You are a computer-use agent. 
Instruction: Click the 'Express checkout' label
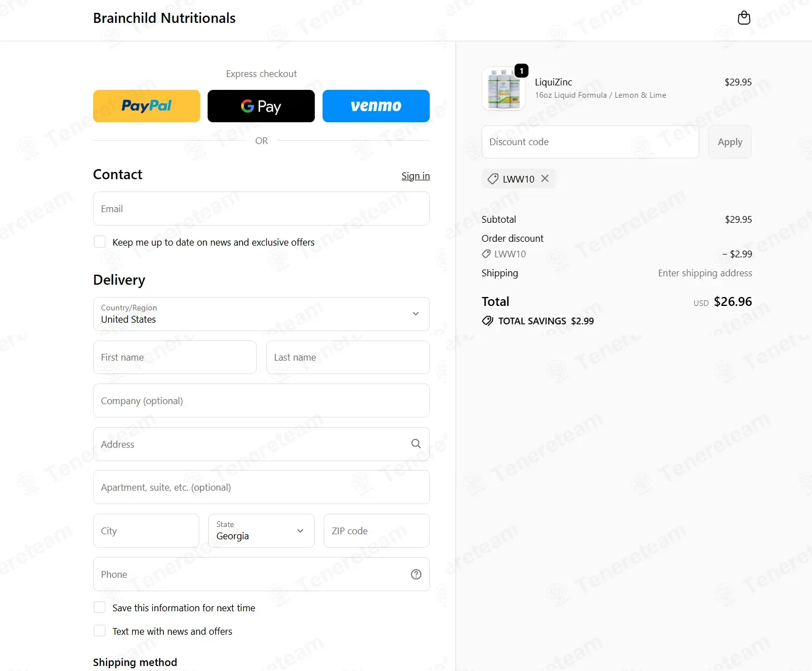pos(261,74)
